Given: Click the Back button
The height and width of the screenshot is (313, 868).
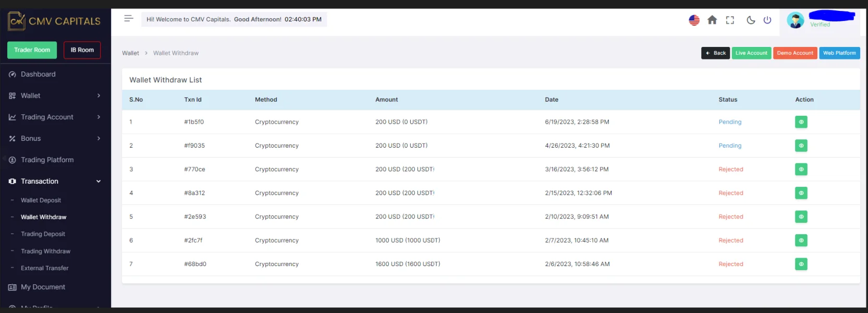Looking at the screenshot, I should coord(715,53).
